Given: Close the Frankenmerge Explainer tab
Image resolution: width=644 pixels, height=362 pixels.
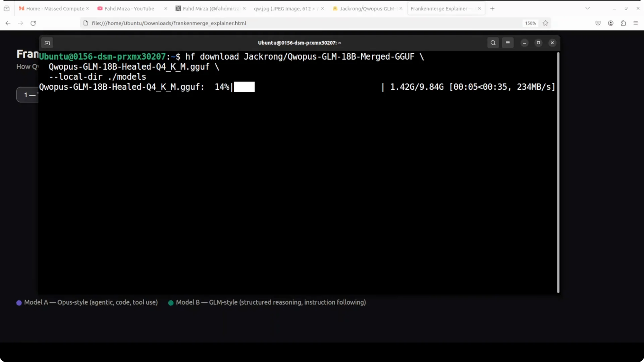Looking at the screenshot, I should 479,8.
